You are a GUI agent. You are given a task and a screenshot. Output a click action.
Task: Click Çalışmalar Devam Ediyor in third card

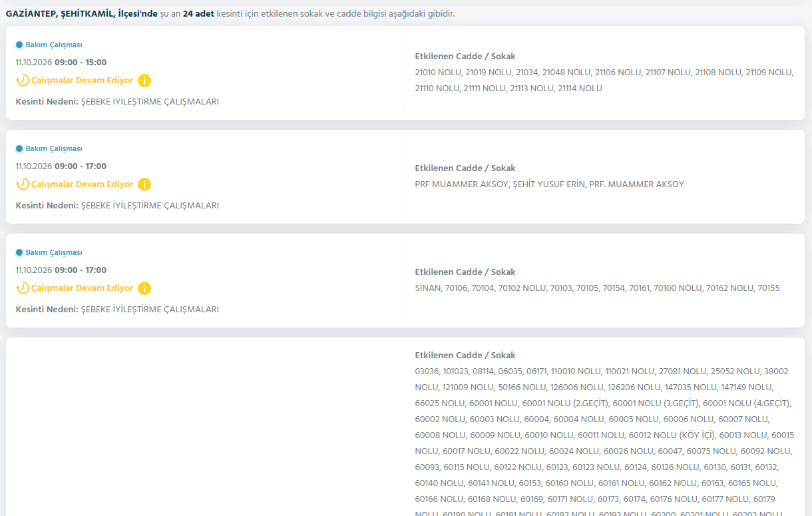click(x=82, y=288)
